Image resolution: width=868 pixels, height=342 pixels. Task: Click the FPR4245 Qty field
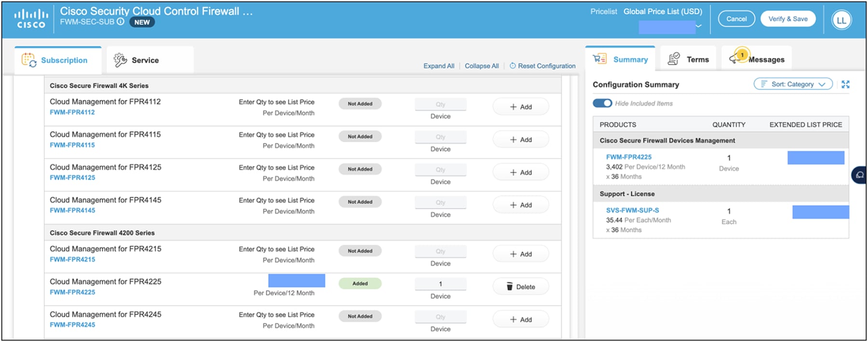(x=440, y=317)
